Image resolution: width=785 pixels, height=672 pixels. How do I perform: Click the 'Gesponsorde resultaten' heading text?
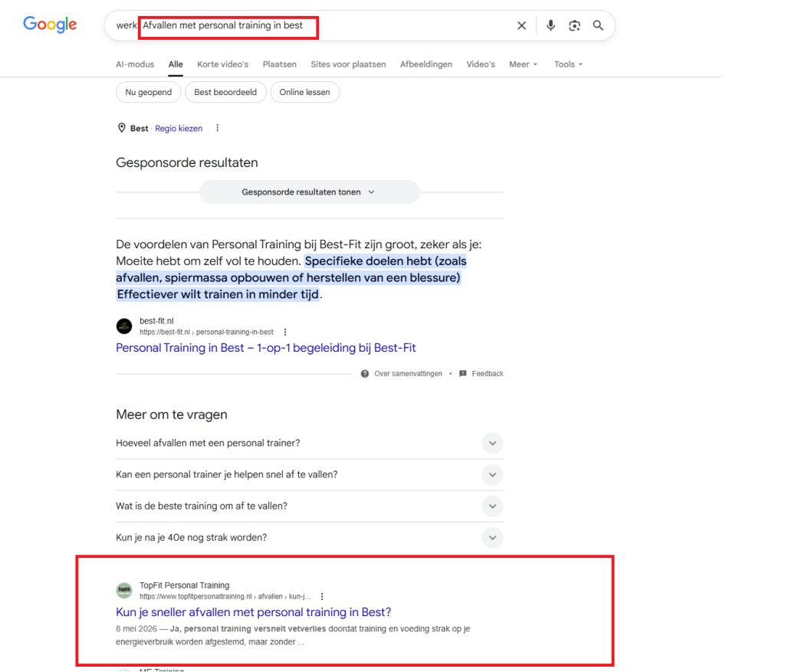click(187, 162)
